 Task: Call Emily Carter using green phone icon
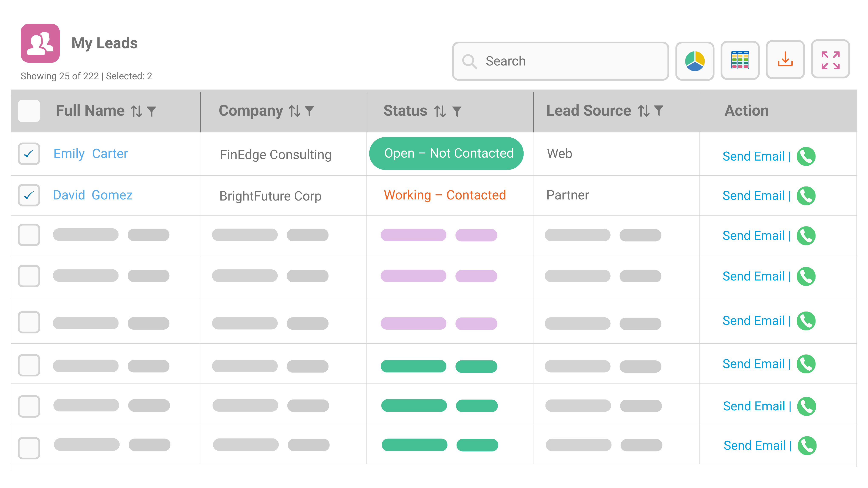[806, 156]
